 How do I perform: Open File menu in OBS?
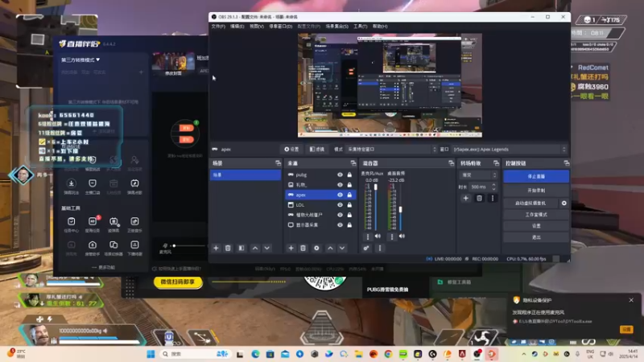218,27
